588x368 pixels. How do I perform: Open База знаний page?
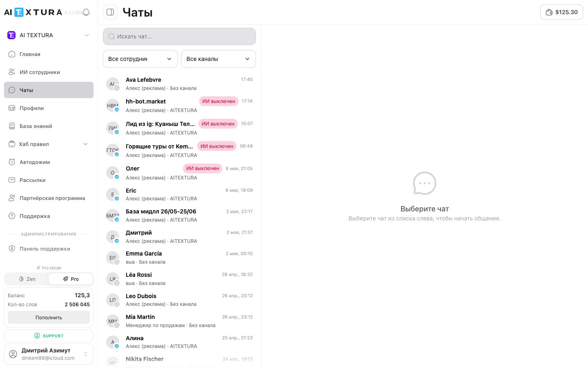coord(49,126)
